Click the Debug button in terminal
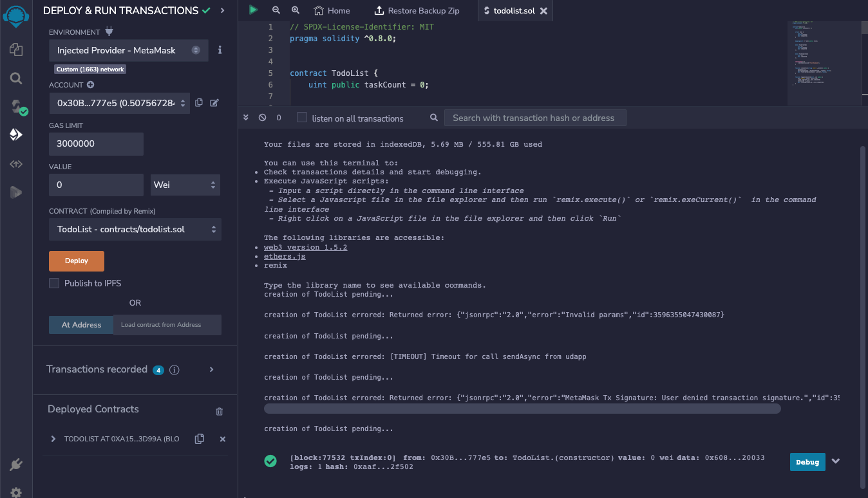Screen dimensions: 868x498 [807, 462]
